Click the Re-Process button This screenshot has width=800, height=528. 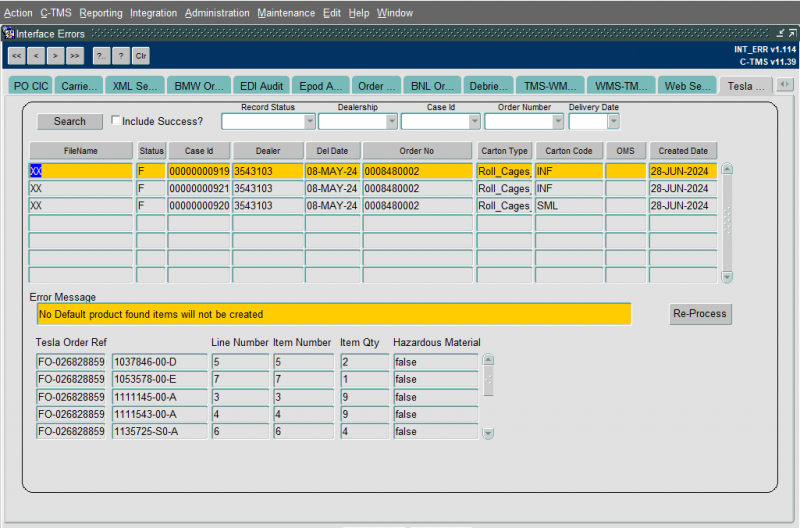(x=700, y=314)
